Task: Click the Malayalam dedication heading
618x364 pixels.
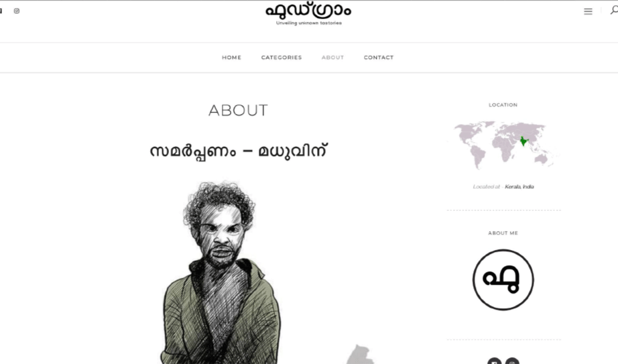Action: coord(239,151)
